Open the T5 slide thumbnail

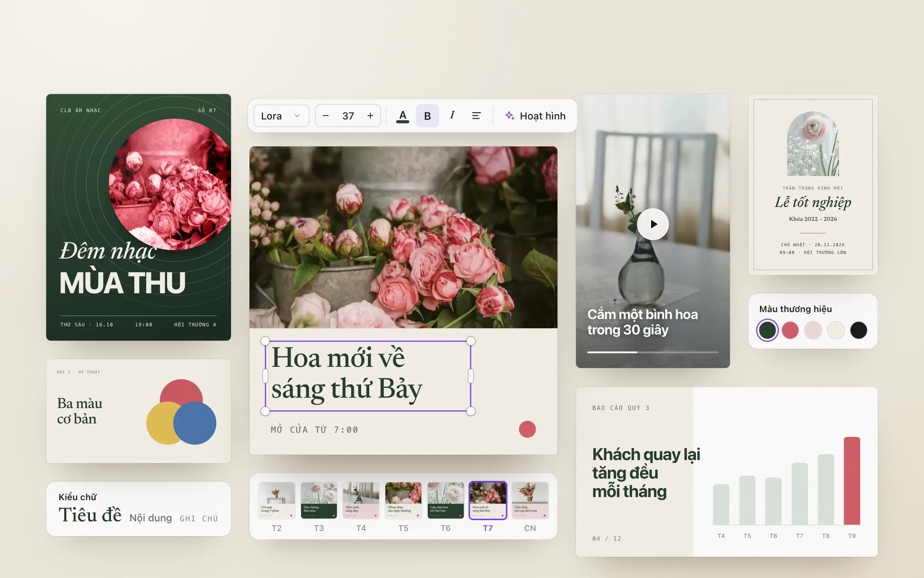point(403,500)
